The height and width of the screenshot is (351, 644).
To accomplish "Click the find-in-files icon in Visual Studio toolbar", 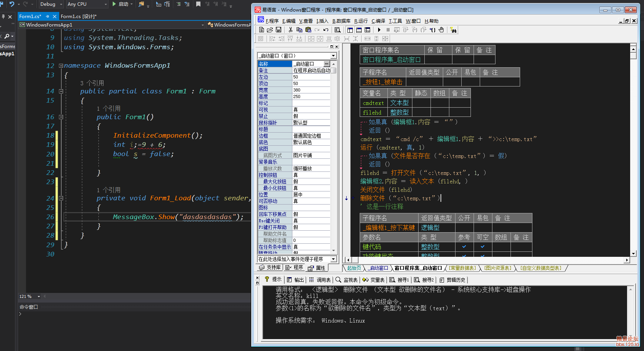I will 141,4.
